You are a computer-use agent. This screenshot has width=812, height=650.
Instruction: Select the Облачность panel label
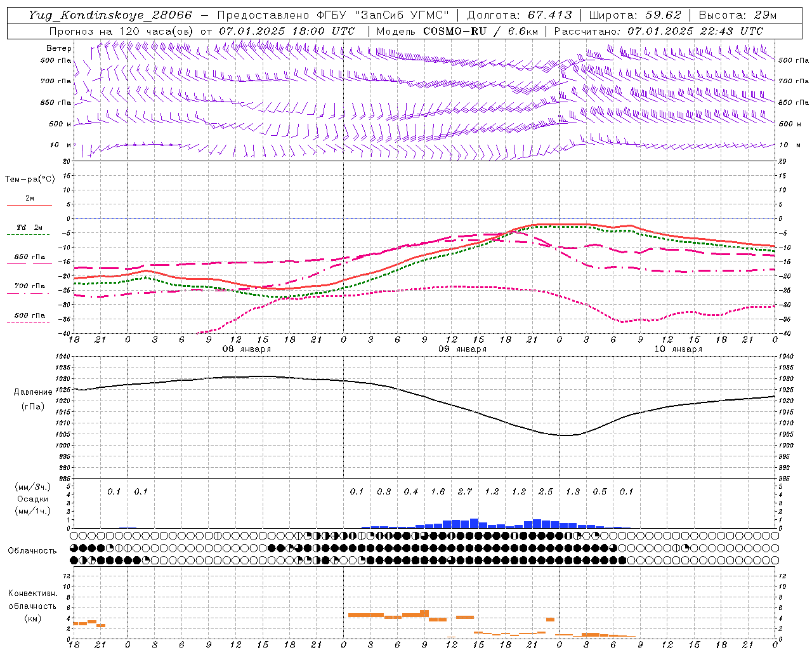pos(32,551)
